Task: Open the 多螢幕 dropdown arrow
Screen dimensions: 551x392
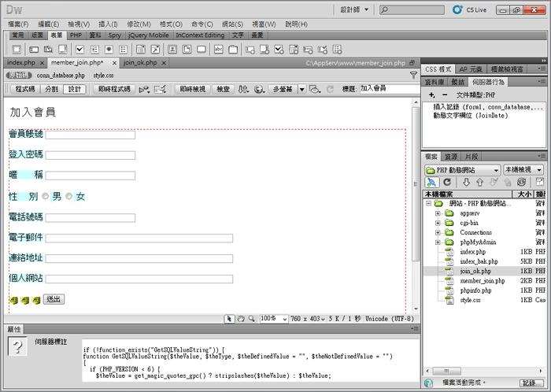Action: 301,89
